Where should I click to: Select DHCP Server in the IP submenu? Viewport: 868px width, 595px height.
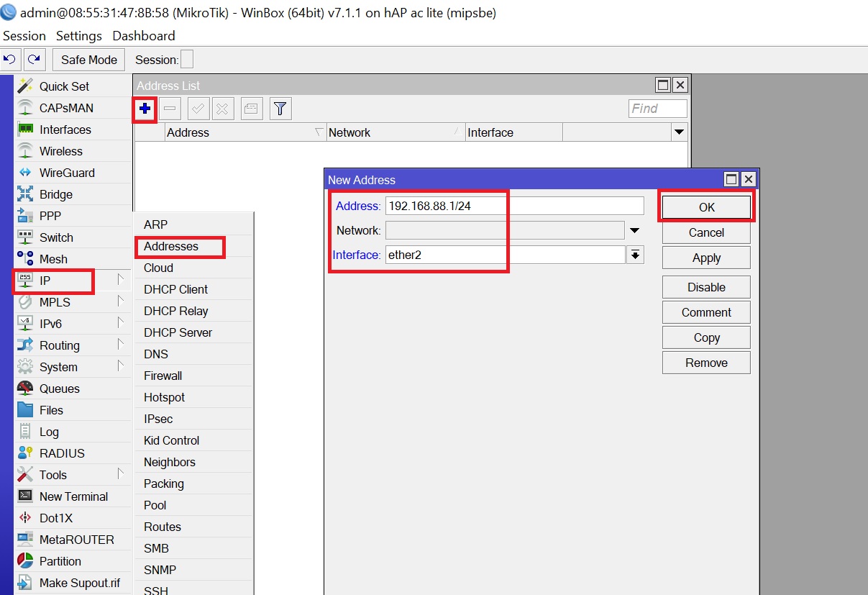[x=194, y=332]
